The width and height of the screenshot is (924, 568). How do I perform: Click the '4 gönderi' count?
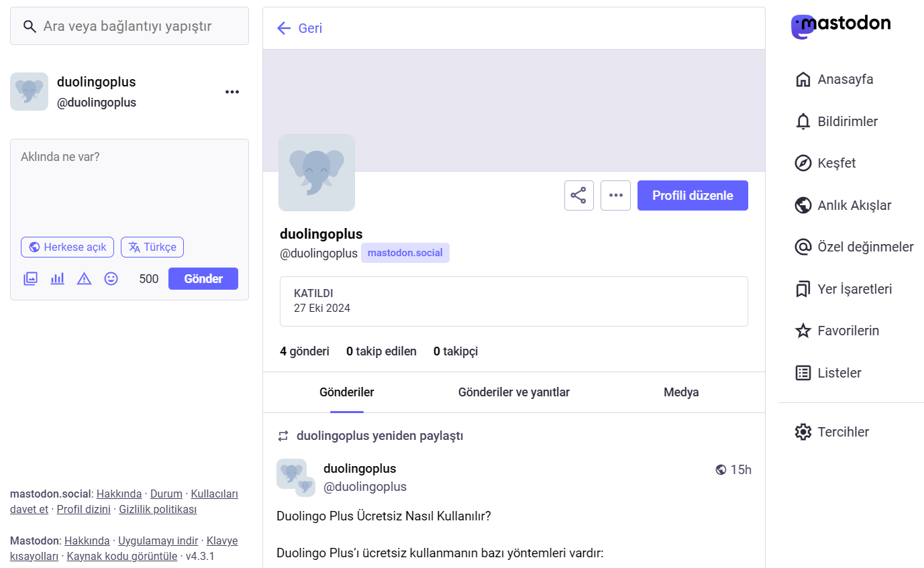click(x=305, y=351)
